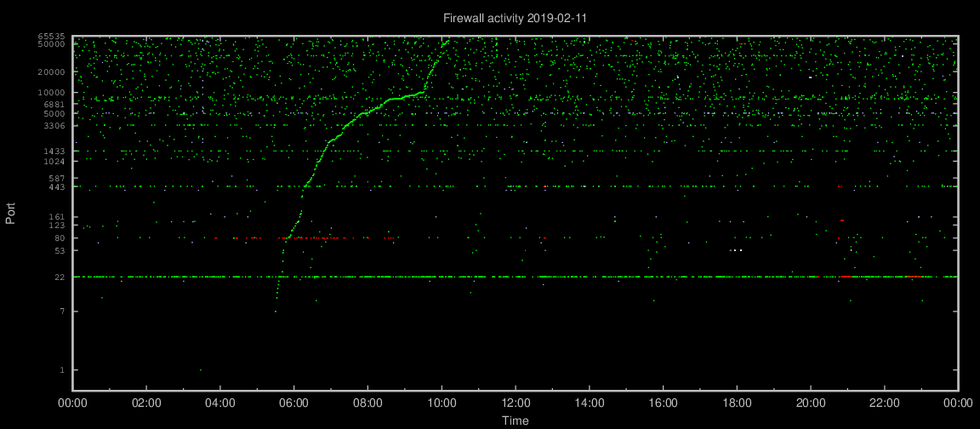Select the port axis label '6881'
This screenshot has width=980, height=429.
pos(54,104)
